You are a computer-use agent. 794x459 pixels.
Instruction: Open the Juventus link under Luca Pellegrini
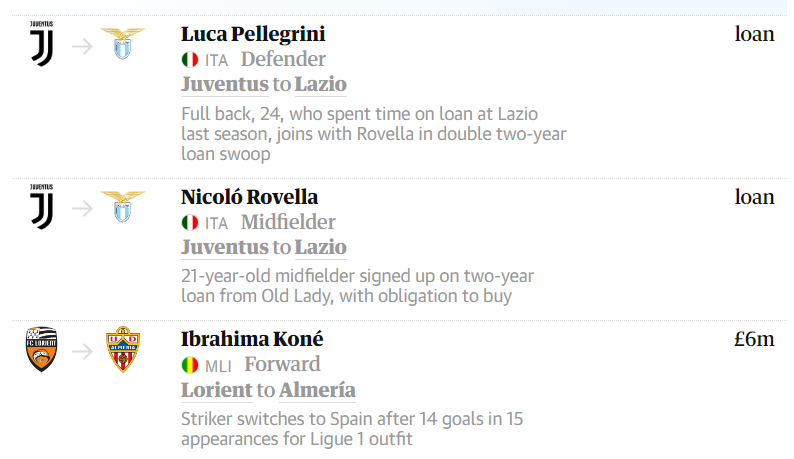pyautogui.click(x=225, y=85)
